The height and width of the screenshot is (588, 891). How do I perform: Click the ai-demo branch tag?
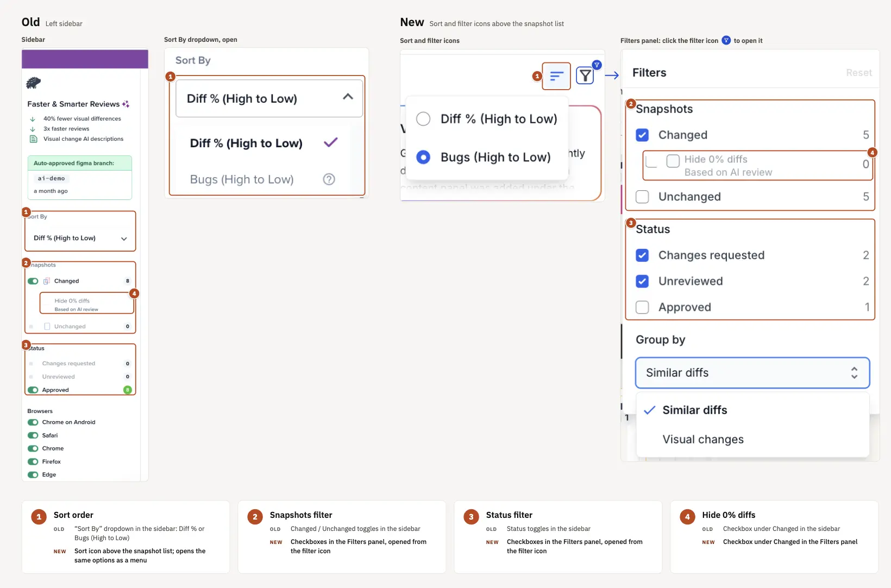tap(52, 178)
